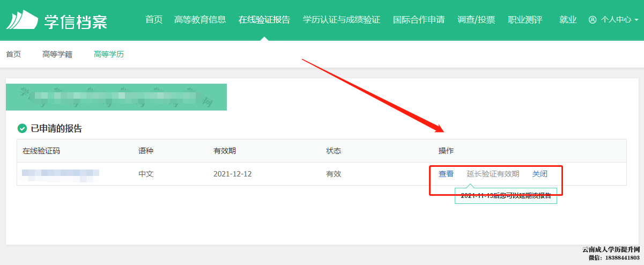
Task: Select 在线验证报告 in the top menu
Action: point(264,20)
